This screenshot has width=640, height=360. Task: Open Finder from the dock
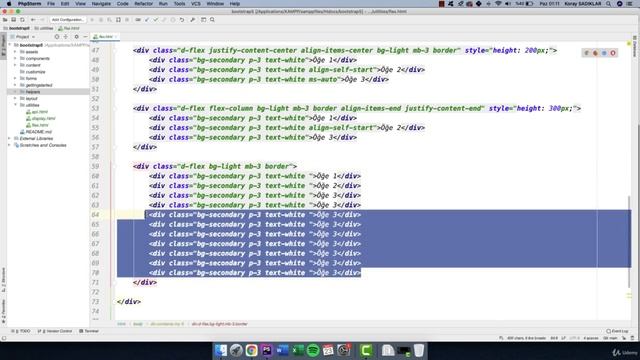click(221, 350)
